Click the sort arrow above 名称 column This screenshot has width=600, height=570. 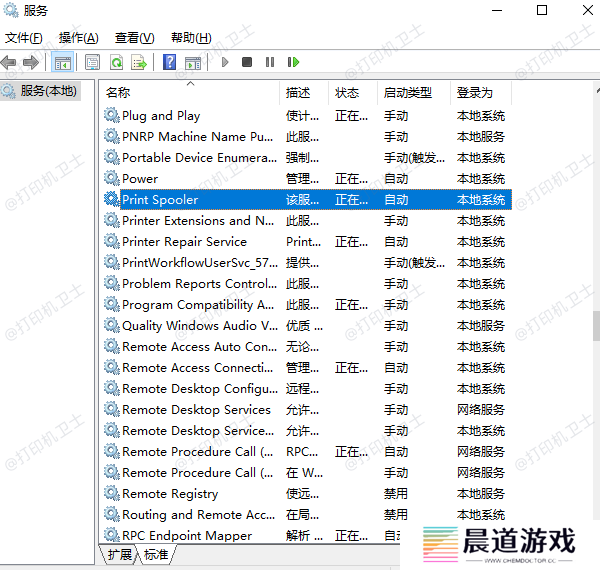[x=191, y=84]
